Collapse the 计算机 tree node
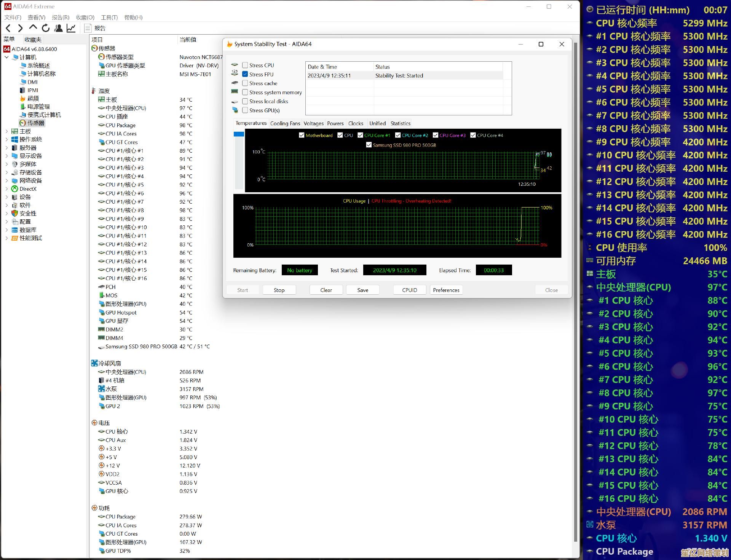Viewport: 731px width, 560px height. click(x=6, y=57)
